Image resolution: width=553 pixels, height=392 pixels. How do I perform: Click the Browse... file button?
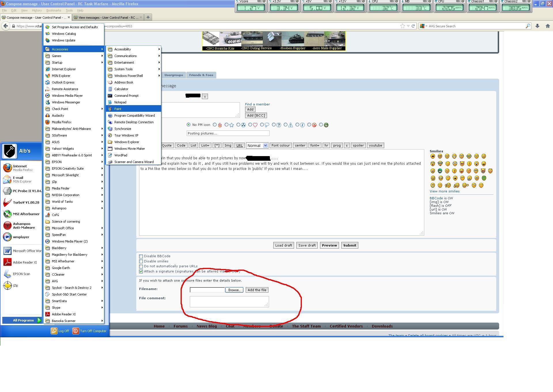234,290
